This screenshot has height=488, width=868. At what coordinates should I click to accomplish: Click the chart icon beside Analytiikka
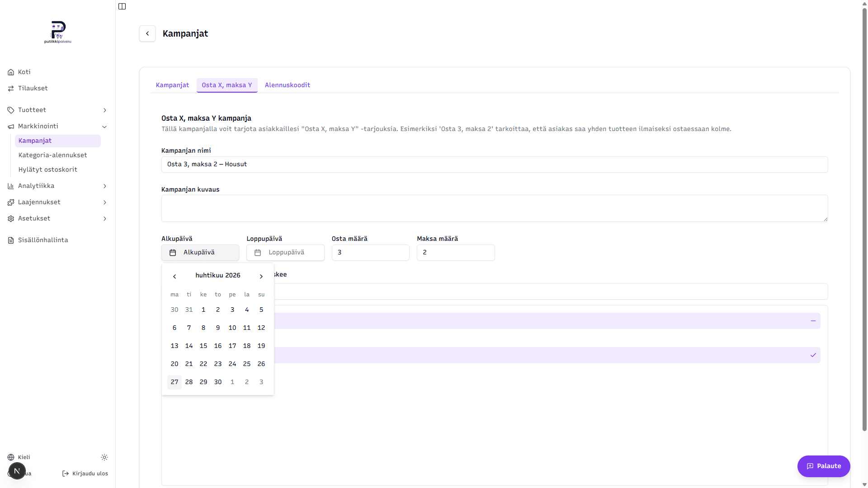pyautogui.click(x=11, y=186)
